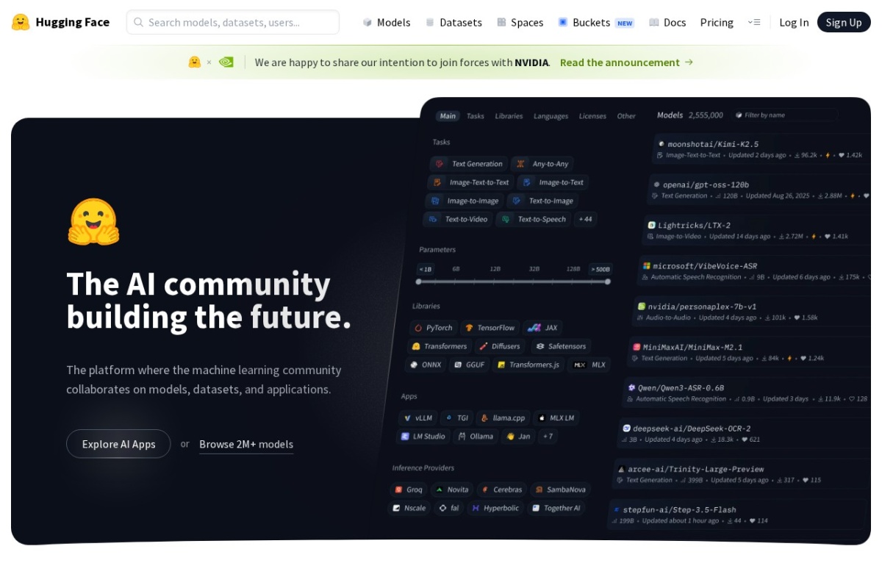
Task: Click the Text-to-Video task icon
Action: [433, 219]
